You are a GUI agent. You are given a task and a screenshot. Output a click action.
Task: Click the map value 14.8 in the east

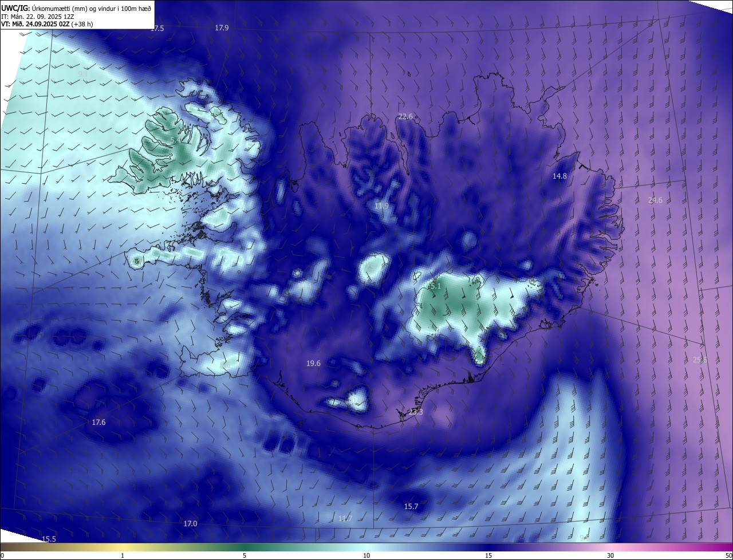559,176
